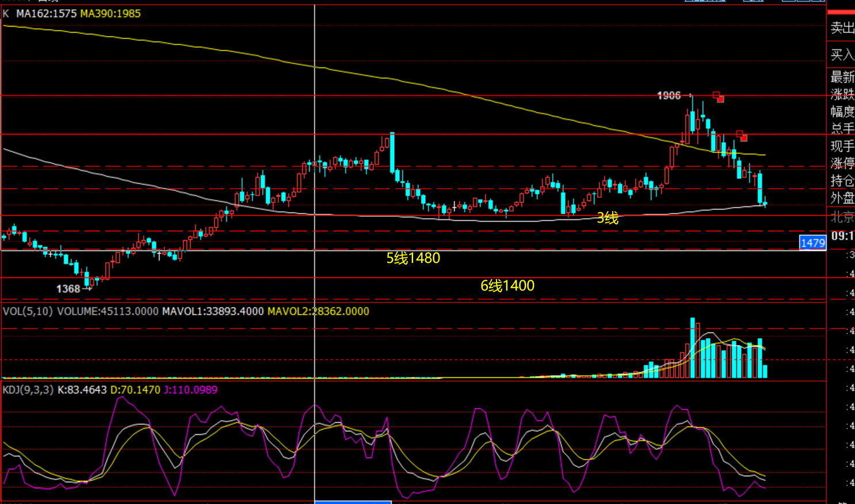Click the K:83.4643 value
Viewport: 855px width, 504px height.
pyautogui.click(x=82, y=390)
